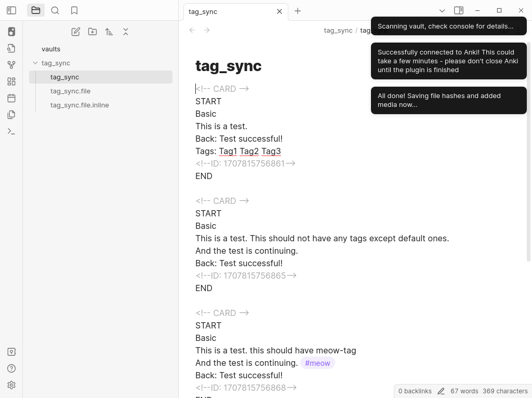Open today's daily note calendar icon
Screen dimensions: 532x398
click(x=11, y=98)
